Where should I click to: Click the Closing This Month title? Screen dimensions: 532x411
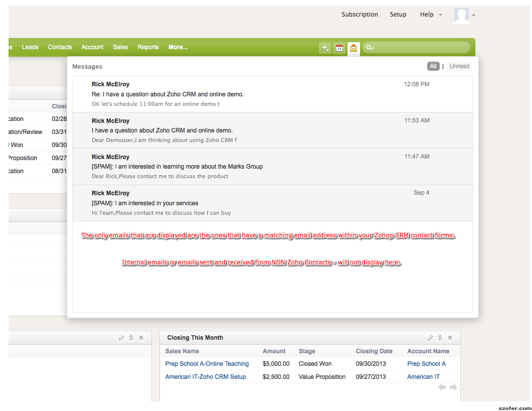point(195,338)
